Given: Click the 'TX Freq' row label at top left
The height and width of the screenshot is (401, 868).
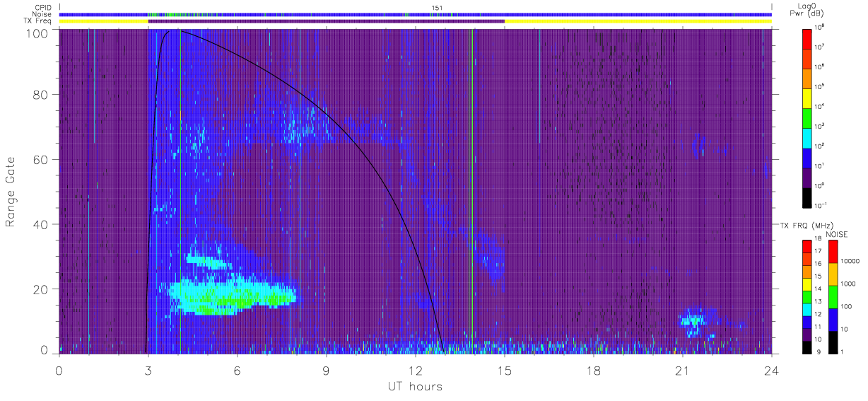Looking at the screenshot, I should (x=39, y=21).
